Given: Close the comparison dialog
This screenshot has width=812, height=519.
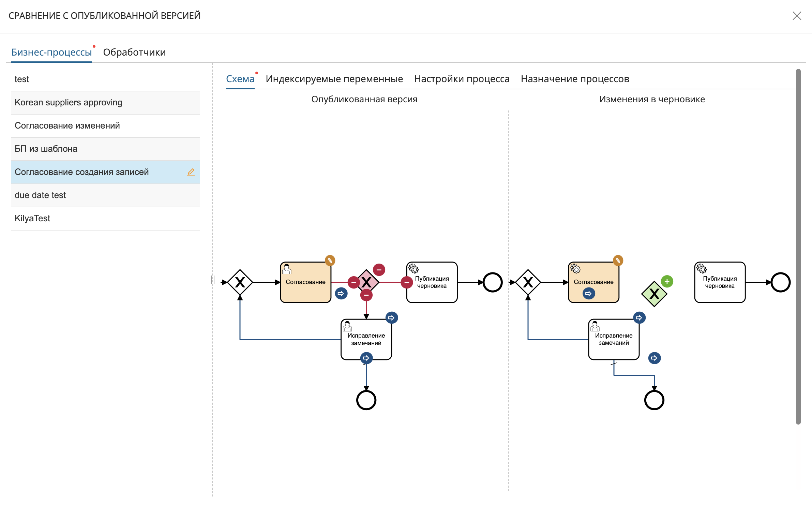Looking at the screenshot, I should point(797,16).
